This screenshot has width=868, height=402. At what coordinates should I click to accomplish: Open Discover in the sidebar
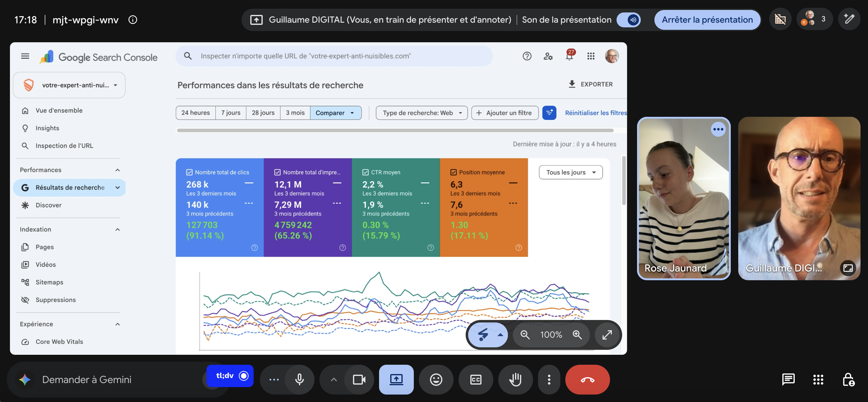(x=69, y=205)
